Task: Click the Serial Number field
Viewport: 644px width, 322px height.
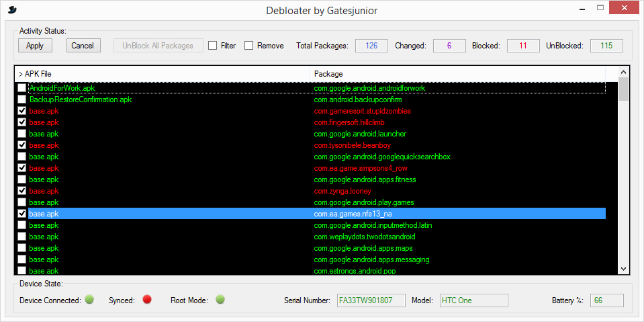Action: (x=371, y=300)
